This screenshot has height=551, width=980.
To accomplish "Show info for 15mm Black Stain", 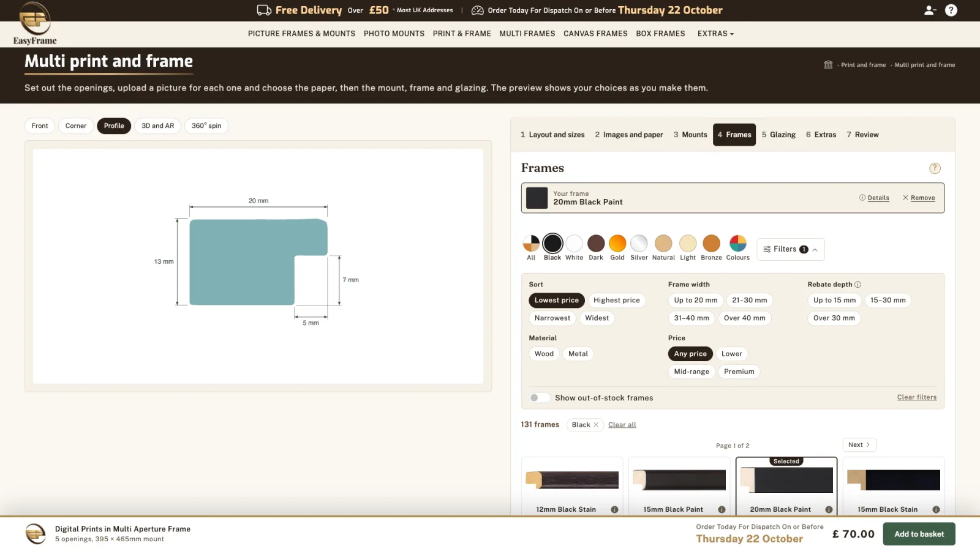I will click(x=936, y=509).
